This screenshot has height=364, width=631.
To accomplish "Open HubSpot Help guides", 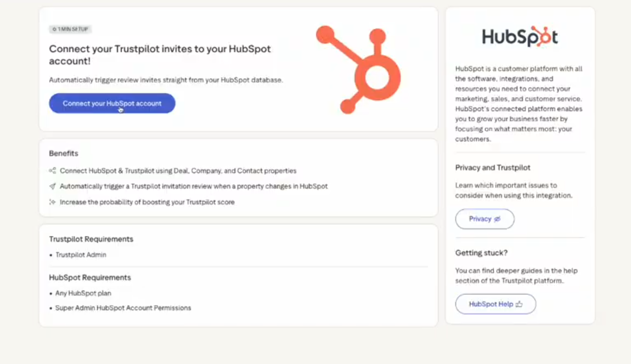I will click(495, 304).
